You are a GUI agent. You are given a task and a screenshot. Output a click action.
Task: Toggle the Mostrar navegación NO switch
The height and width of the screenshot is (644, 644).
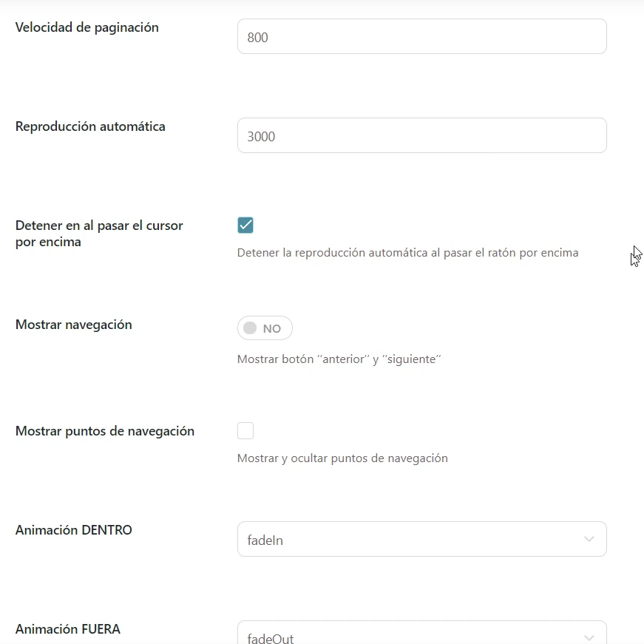[265, 328]
